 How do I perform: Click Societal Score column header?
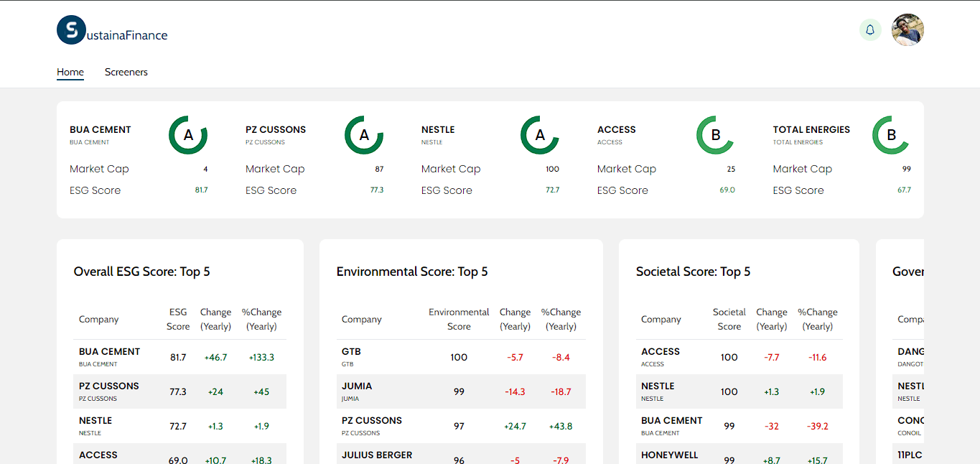click(729, 320)
